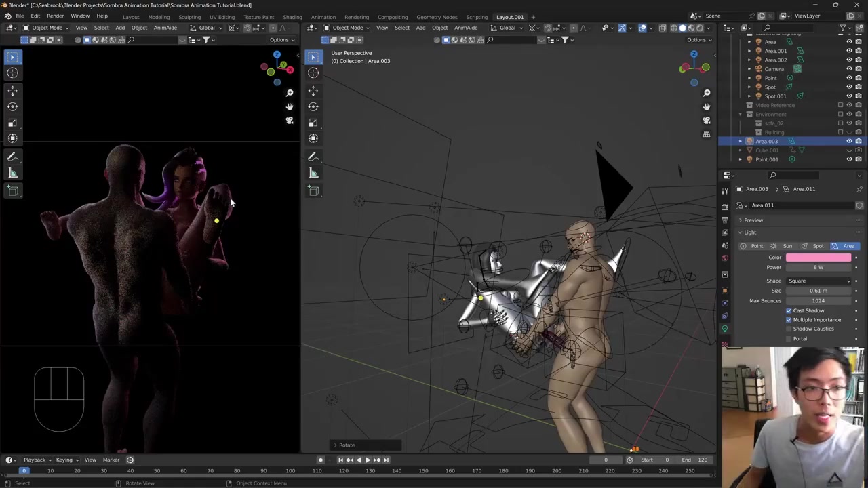Select the Measure tool in right viewport
Screen dimensions: 868x488
(x=313, y=174)
